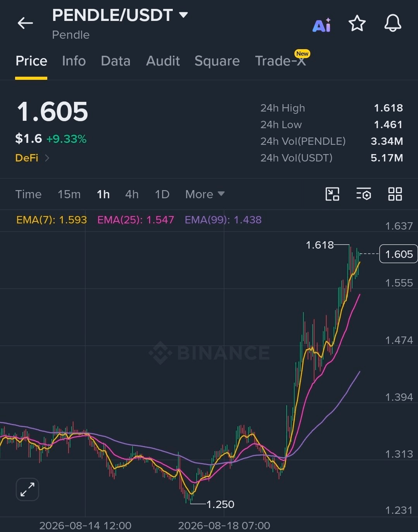This screenshot has height=532, width=418.
Task: Click the 1.637 price axis label
Action: click(399, 226)
